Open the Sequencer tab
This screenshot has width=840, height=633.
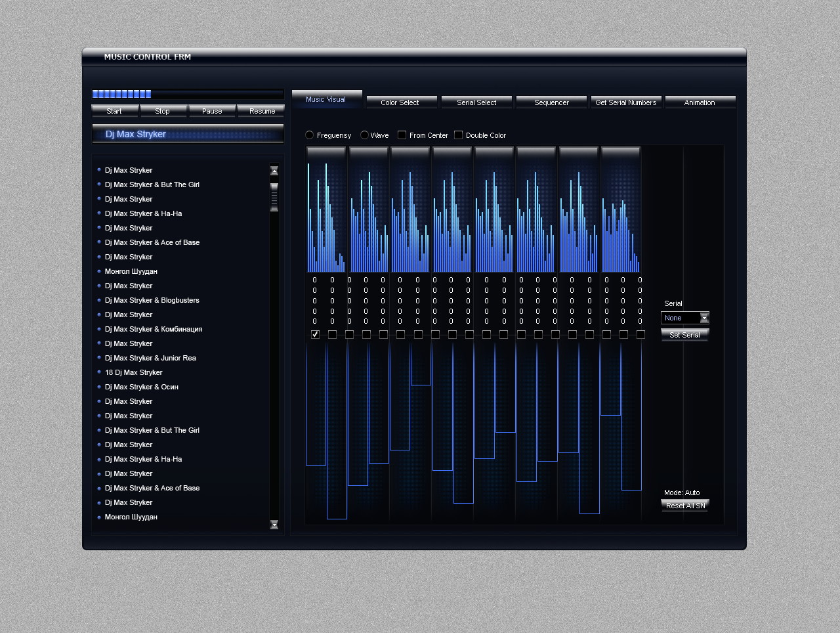tap(551, 102)
